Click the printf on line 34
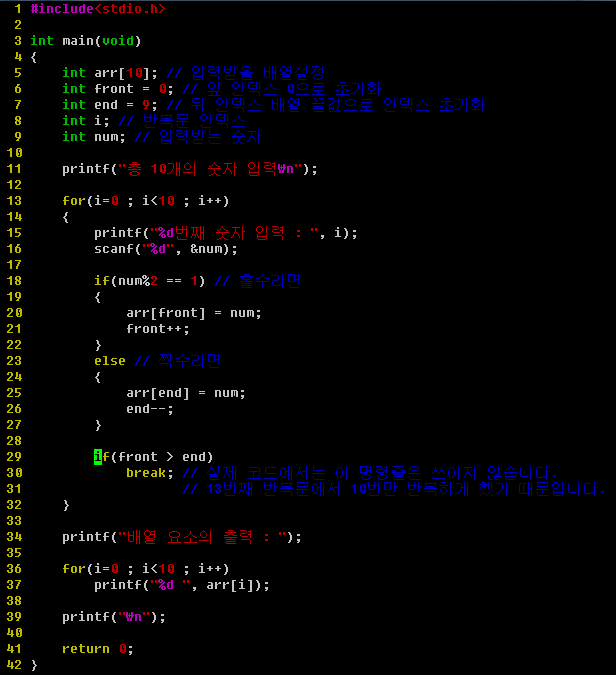616x675 pixels. point(182,537)
